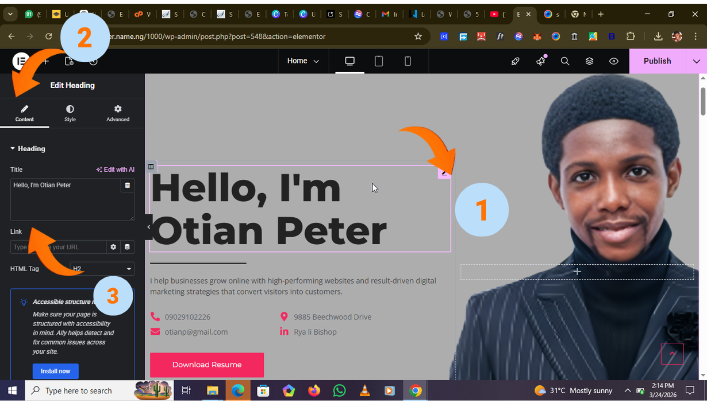
Task: Click the Finder search icon in top bar
Action: point(565,61)
